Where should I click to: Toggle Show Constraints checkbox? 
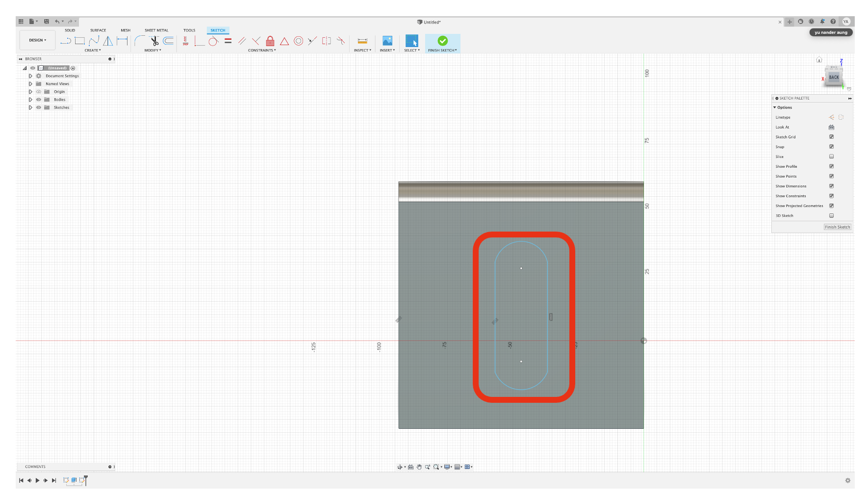(x=831, y=196)
